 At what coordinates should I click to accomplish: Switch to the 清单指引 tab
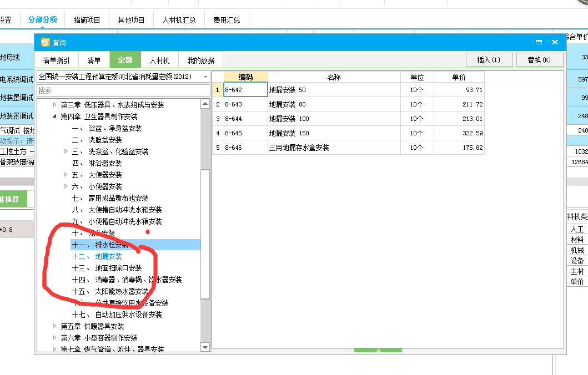tap(56, 60)
